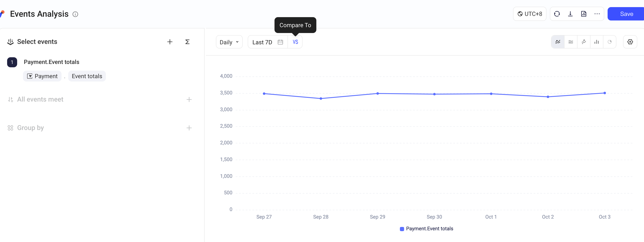The width and height of the screenshot is (644, 242).
Task: Click the Oct 2 data point
Action: pyautogui.click(x=548, y=97)
